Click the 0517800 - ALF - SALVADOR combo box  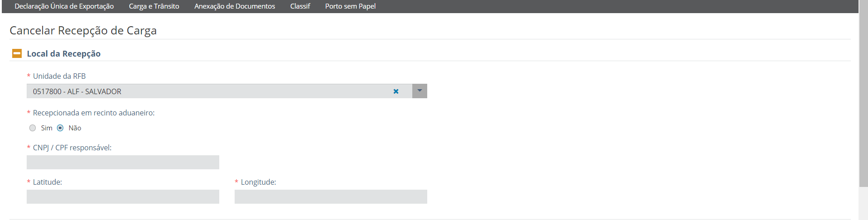208,91
